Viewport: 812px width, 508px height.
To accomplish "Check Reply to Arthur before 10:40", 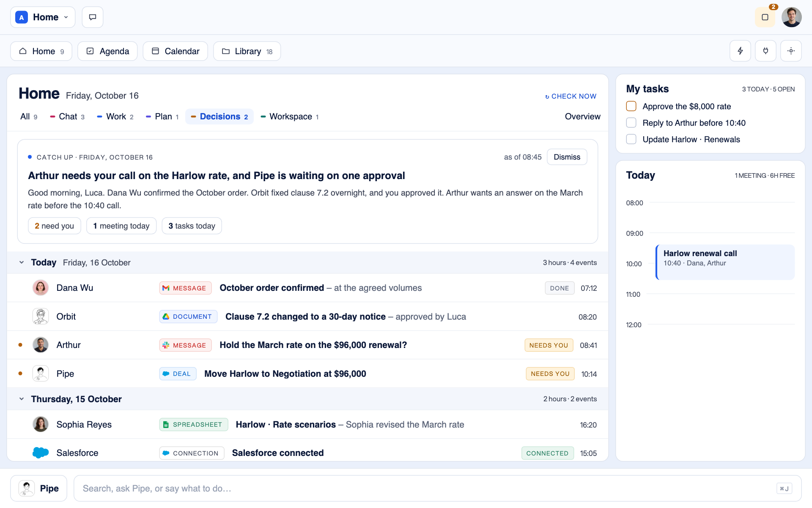I will [631, 123].
